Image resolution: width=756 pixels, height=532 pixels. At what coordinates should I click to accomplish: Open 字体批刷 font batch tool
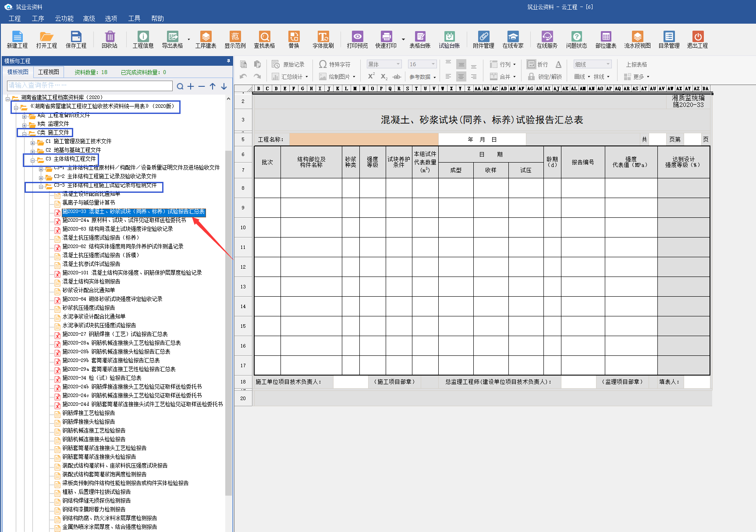click(x=323, y=39)
